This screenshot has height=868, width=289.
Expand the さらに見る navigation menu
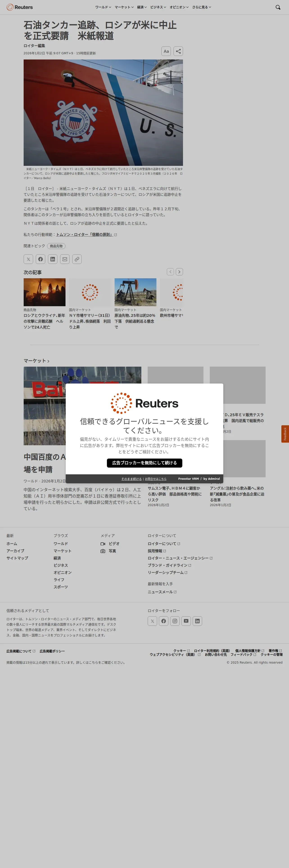(201, 7)
